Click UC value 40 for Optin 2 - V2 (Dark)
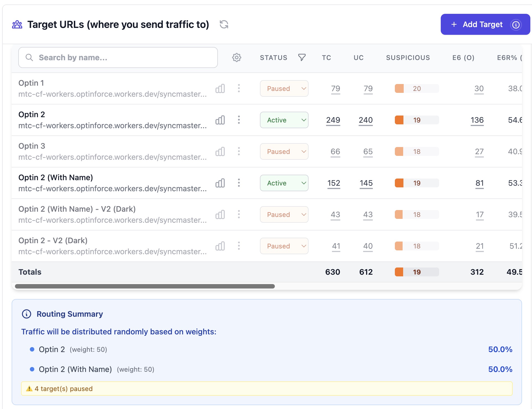 click(368, 246)
